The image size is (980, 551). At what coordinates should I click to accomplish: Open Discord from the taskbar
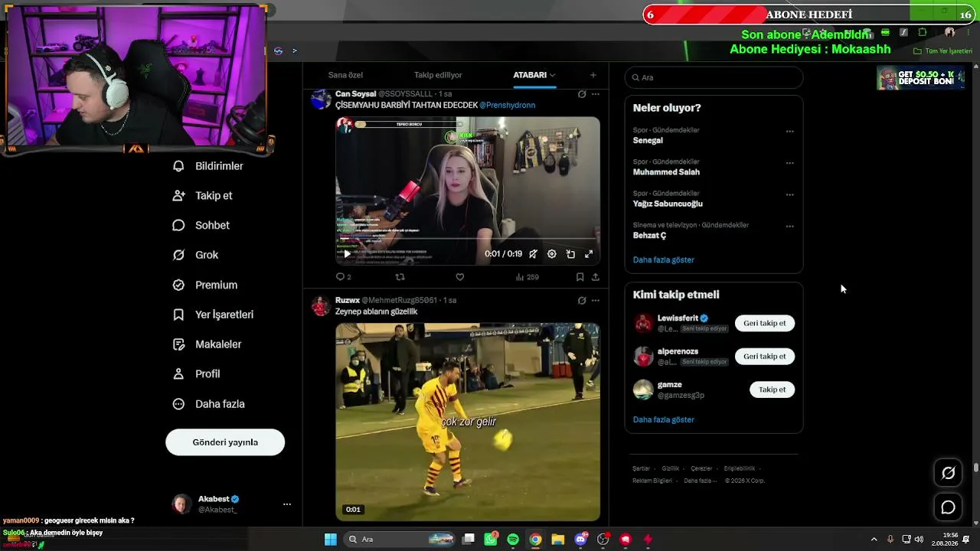(x=580, y=540)
